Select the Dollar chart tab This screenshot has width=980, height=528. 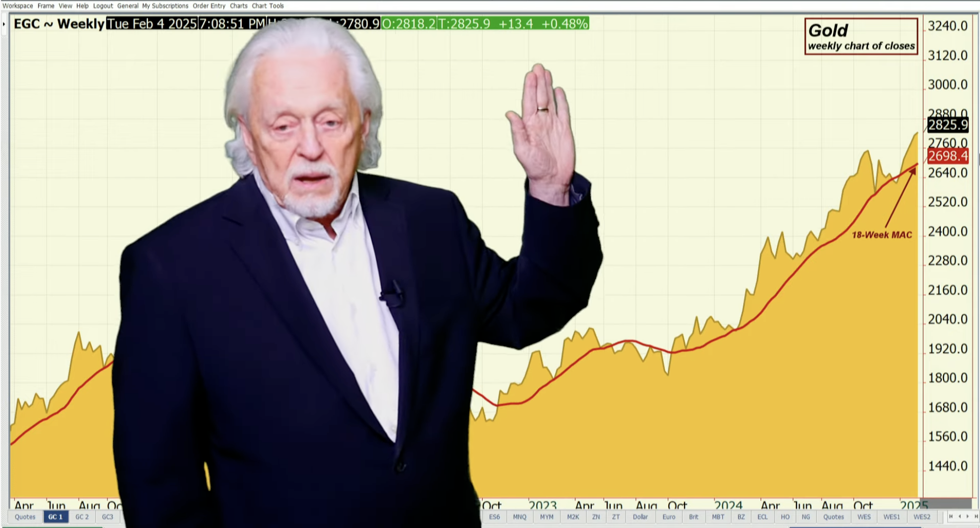coord(640,517)
